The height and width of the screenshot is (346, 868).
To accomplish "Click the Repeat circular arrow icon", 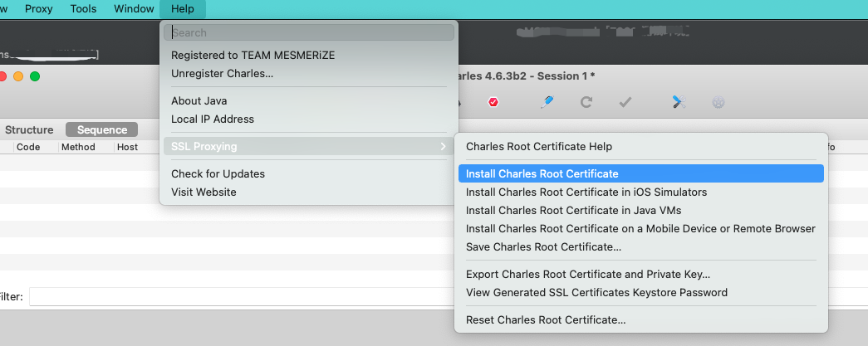I will [586, 102].
